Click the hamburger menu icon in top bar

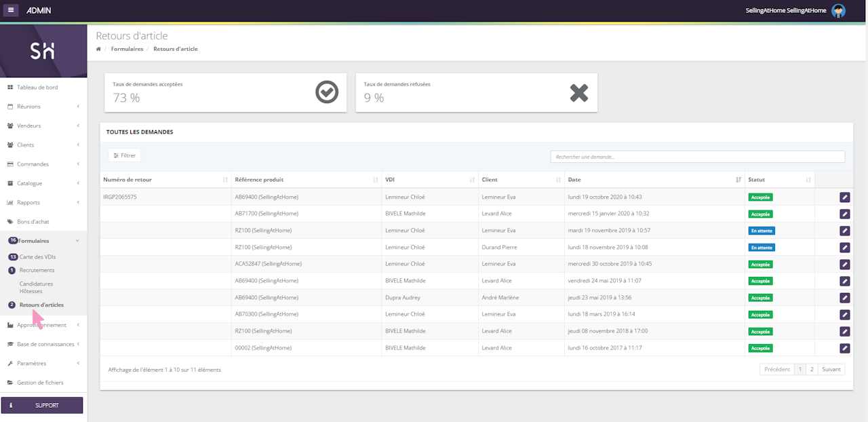coord(12,10)
